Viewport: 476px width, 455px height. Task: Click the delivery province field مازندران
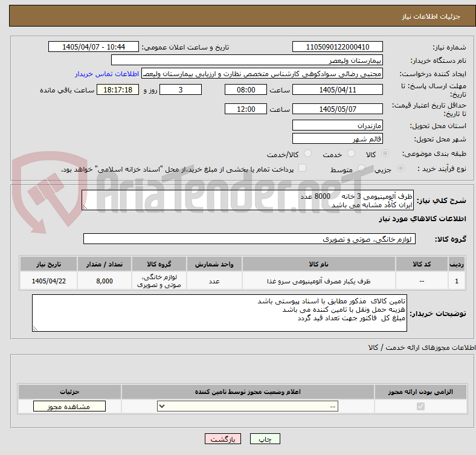[x=338, y=125]
